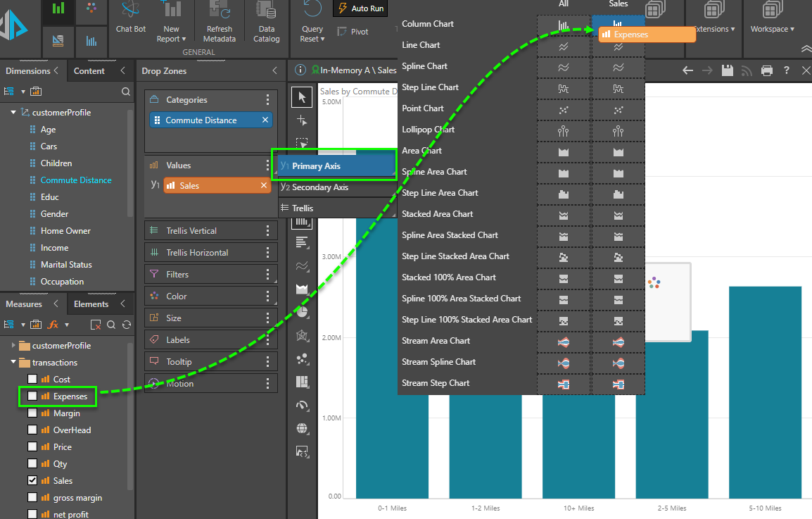Open the Data Catalog

(266, 11)
